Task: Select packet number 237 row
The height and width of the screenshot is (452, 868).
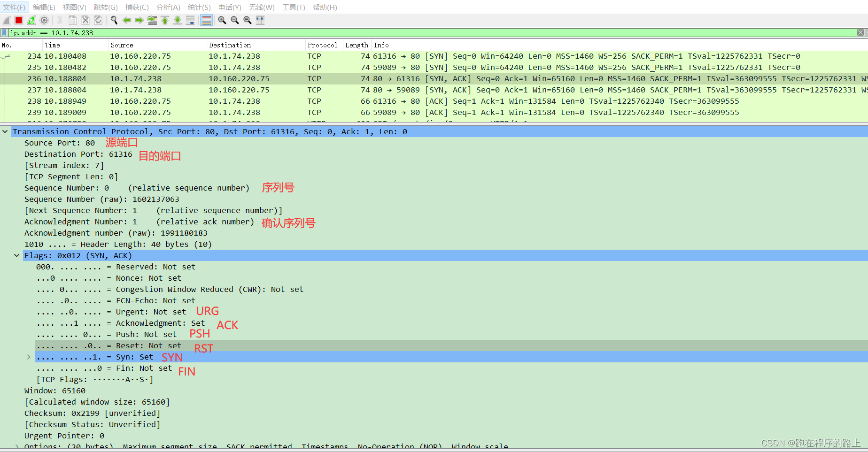Action: [434, 90]
